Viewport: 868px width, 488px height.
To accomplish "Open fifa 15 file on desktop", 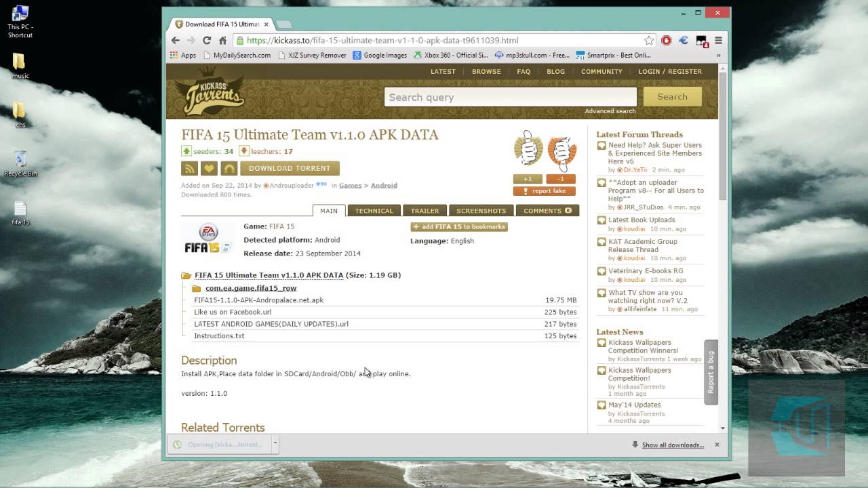I will (x=20, y=212).
